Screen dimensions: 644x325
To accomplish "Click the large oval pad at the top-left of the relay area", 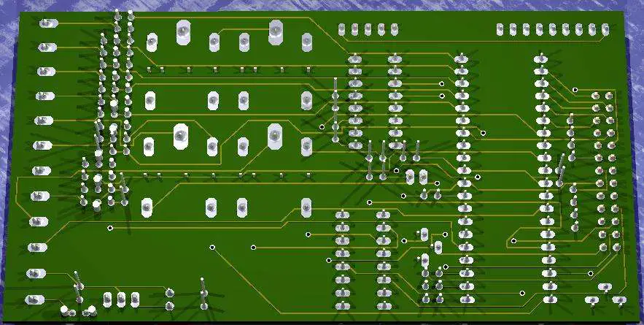I will (x=182, y=31).
